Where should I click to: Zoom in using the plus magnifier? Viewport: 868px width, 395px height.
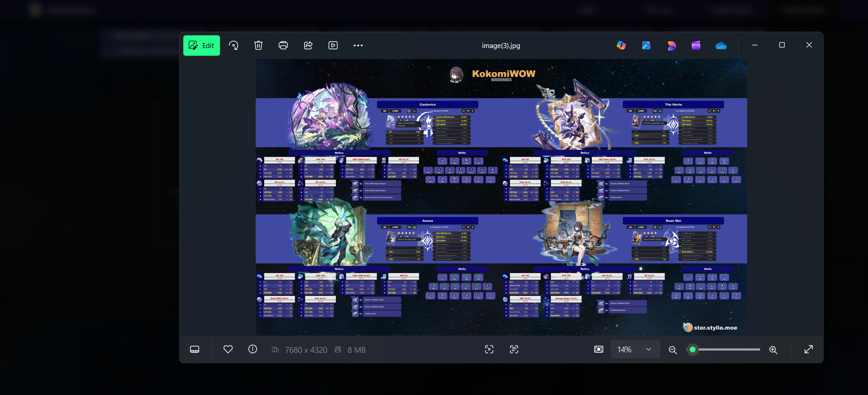click(773, 350)
